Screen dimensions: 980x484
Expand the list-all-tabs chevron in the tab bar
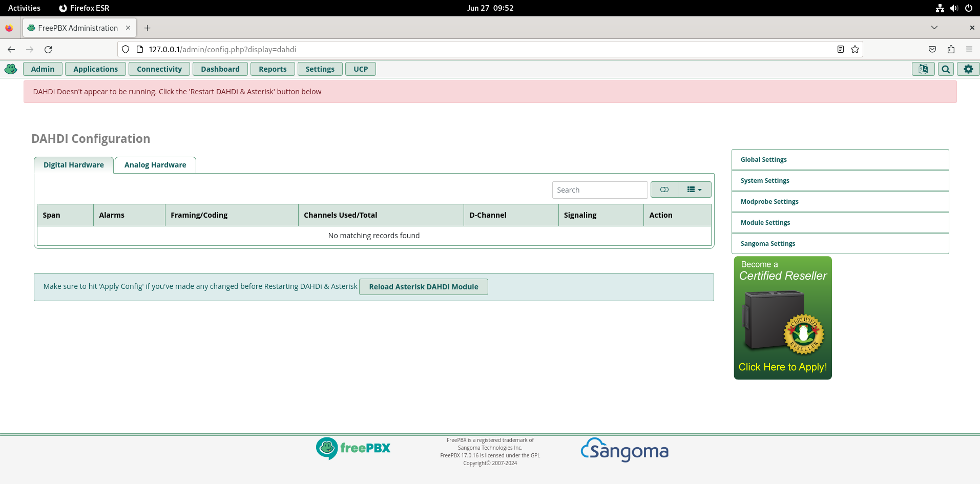click(x=934, y=28)
